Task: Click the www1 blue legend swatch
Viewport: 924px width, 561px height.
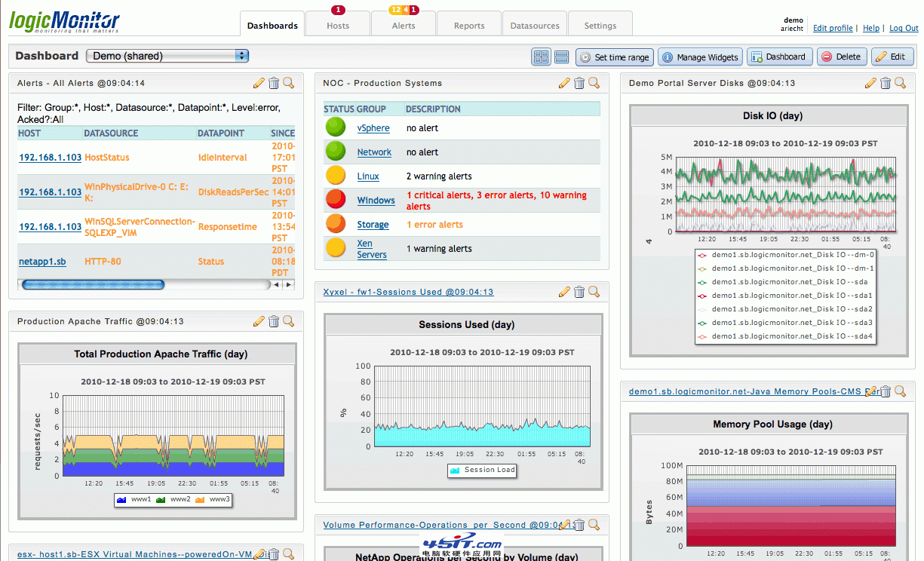Action: coord(121,500)
